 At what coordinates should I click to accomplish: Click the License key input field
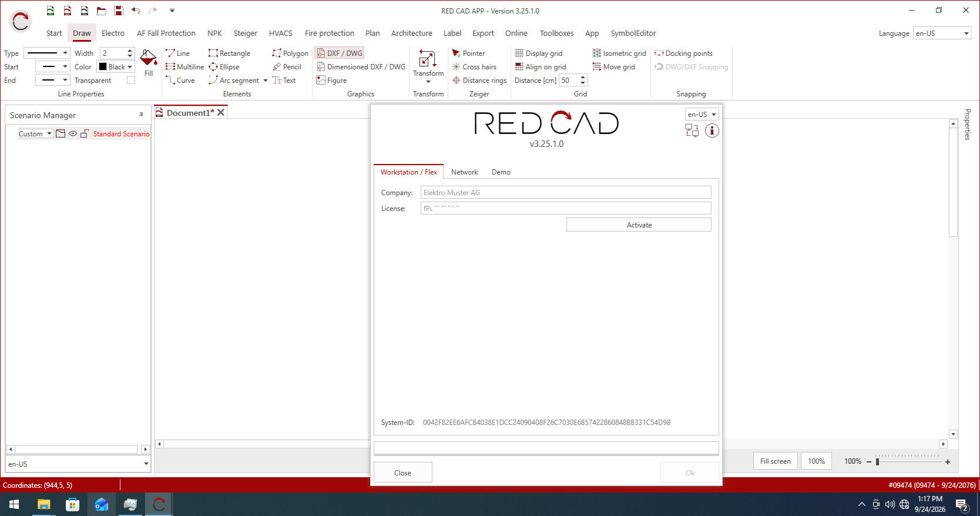pos(566,208)
